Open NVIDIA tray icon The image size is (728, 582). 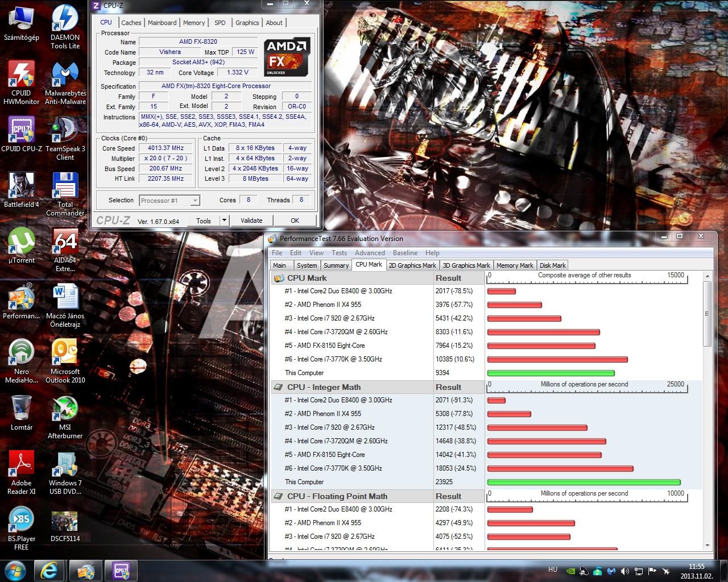(x=571, y=571)
